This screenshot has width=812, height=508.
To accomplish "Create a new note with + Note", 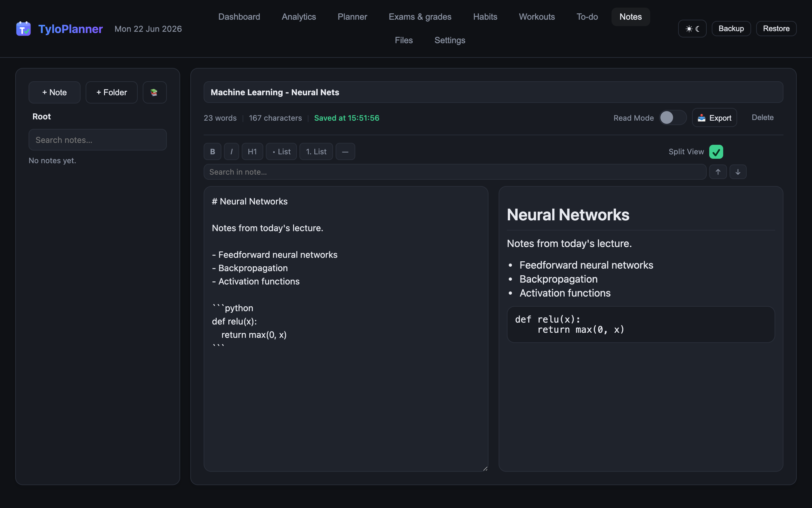I will pyautogui.click(x=54, y=92).
